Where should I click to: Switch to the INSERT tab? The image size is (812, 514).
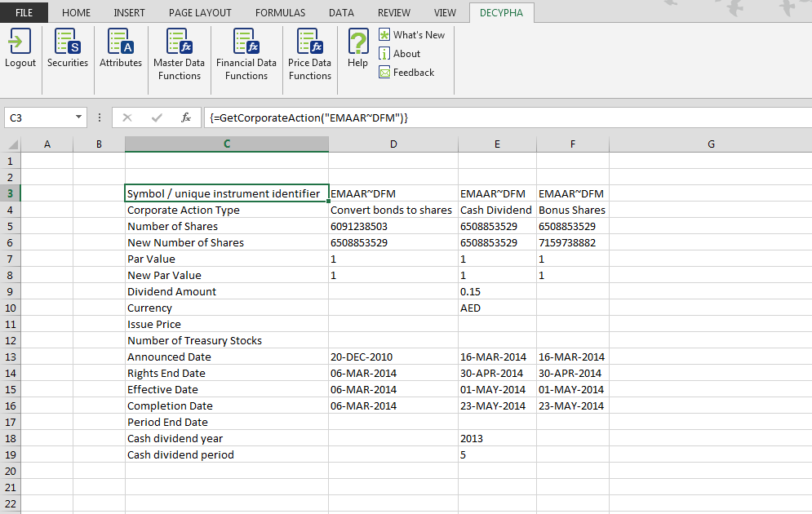130,12
